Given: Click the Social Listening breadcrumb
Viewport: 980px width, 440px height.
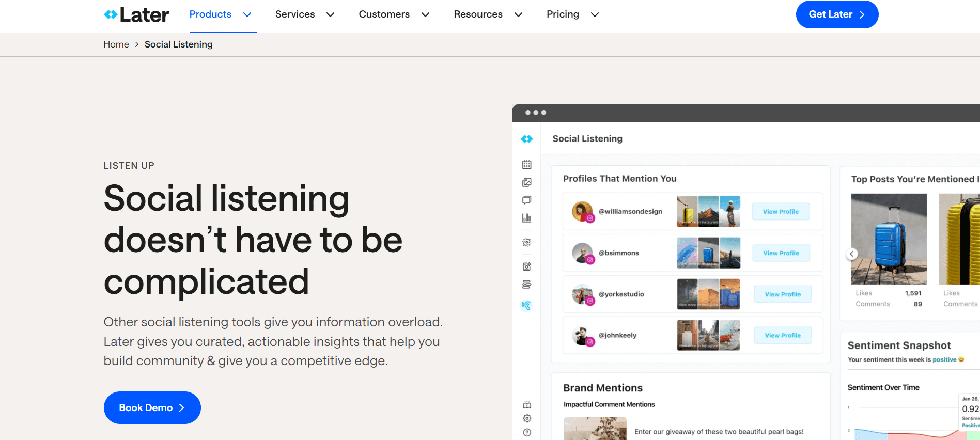Looking at the screenshot, I should (x=179, y=44).
